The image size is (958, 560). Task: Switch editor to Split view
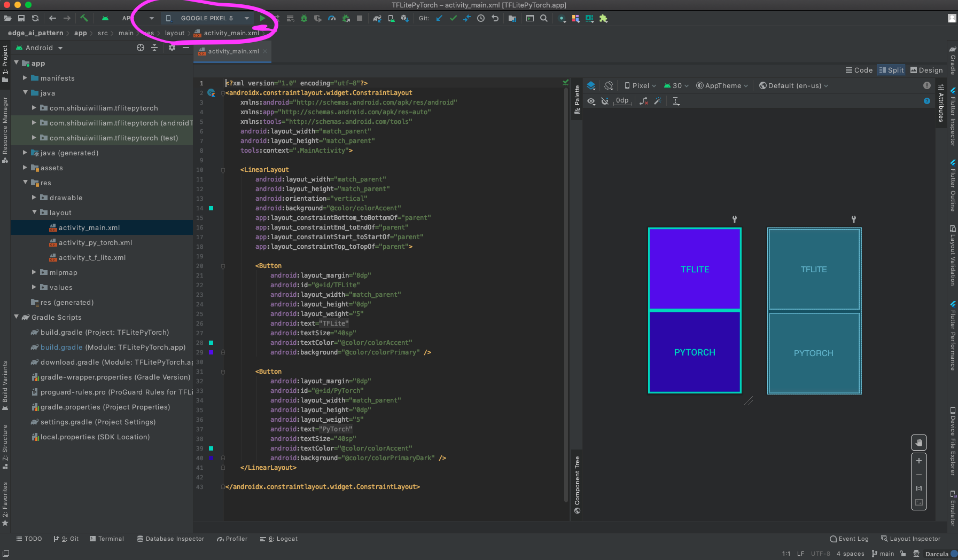(892, 70)
